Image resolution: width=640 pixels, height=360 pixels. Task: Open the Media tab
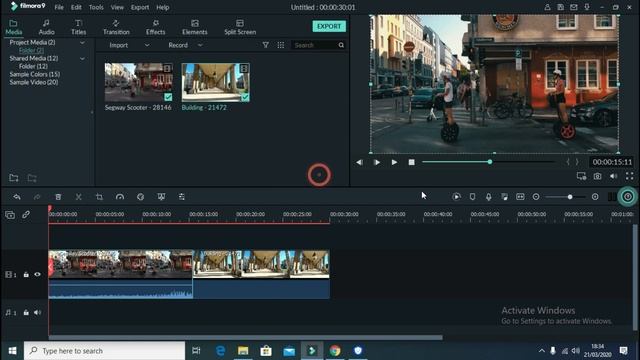click(13, 27)
